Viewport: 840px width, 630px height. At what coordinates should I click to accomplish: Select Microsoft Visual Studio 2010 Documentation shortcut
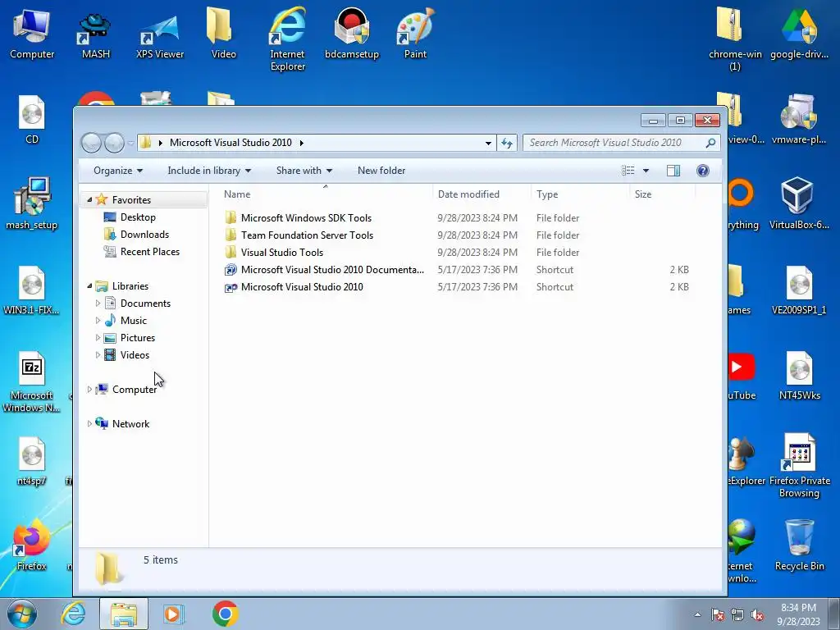click(x=332, y=269)
